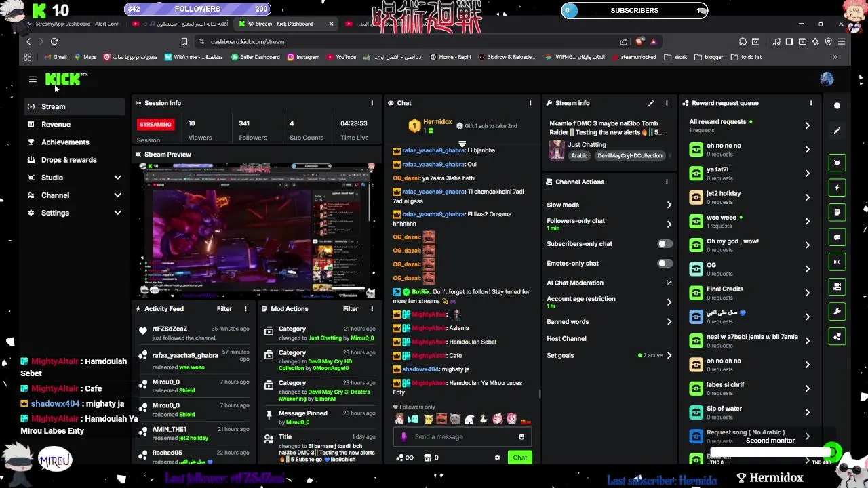868x488 pixels.
Task: Open Achievements page in sidebar
Action: pos(75,142)
